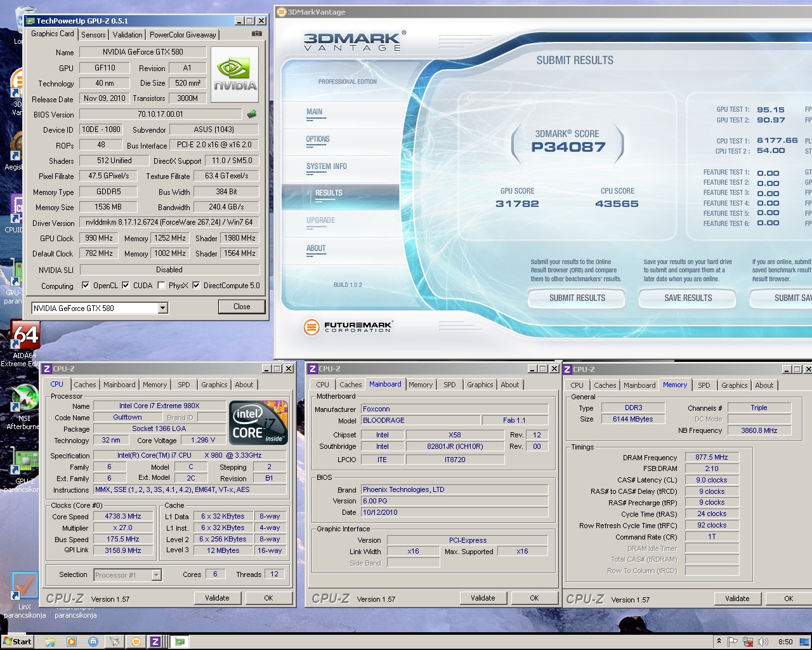
Task: Toggle the CUDA checkbox
Action: [126, 286]
